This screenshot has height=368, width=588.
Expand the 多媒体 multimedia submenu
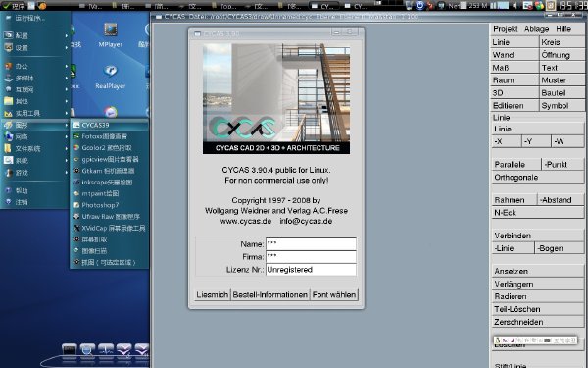pos(35,79)
